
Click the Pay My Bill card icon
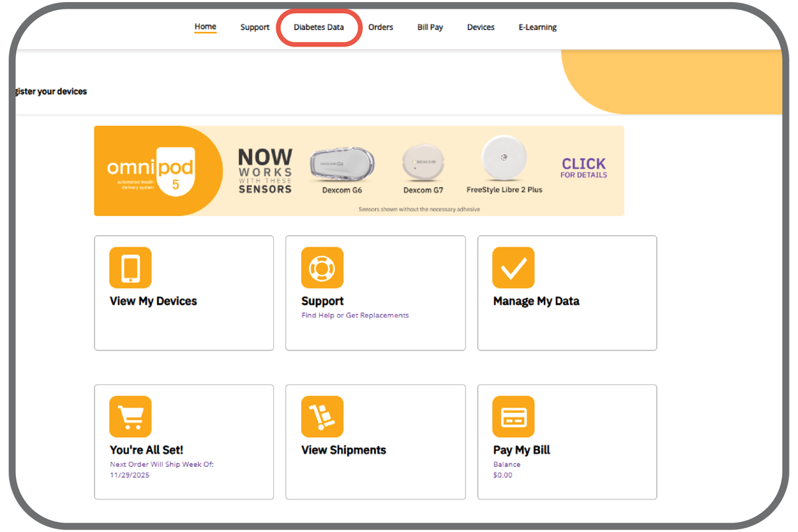click(x=513, y=416)
